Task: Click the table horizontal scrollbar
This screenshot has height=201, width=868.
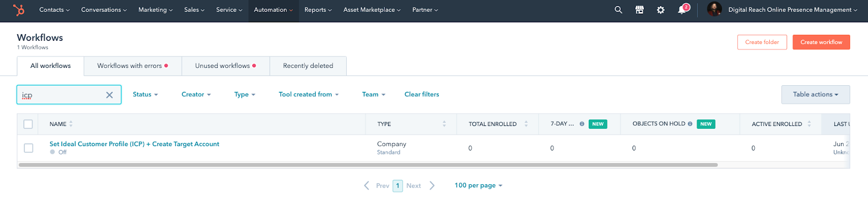Action: click(x=368, y=165)
